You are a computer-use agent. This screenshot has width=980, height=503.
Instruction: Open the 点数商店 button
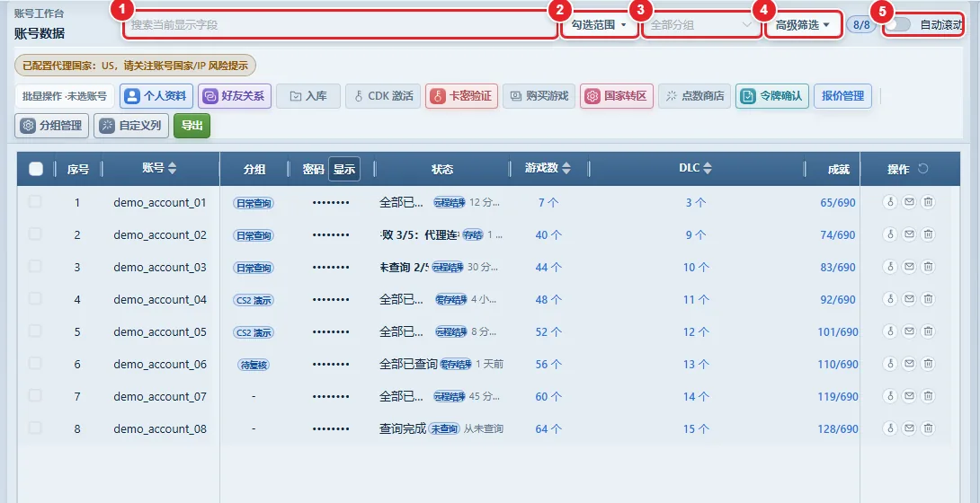tap(694, 96)
